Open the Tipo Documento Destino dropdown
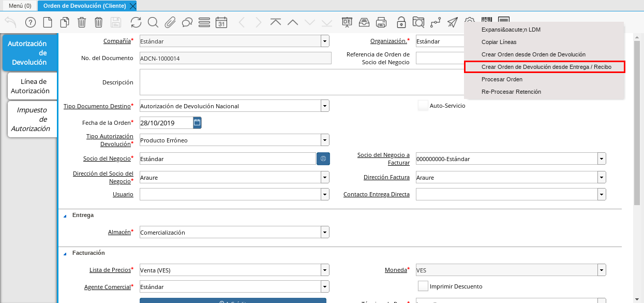This screenshot has width=644, height=303. pos(325,106)
